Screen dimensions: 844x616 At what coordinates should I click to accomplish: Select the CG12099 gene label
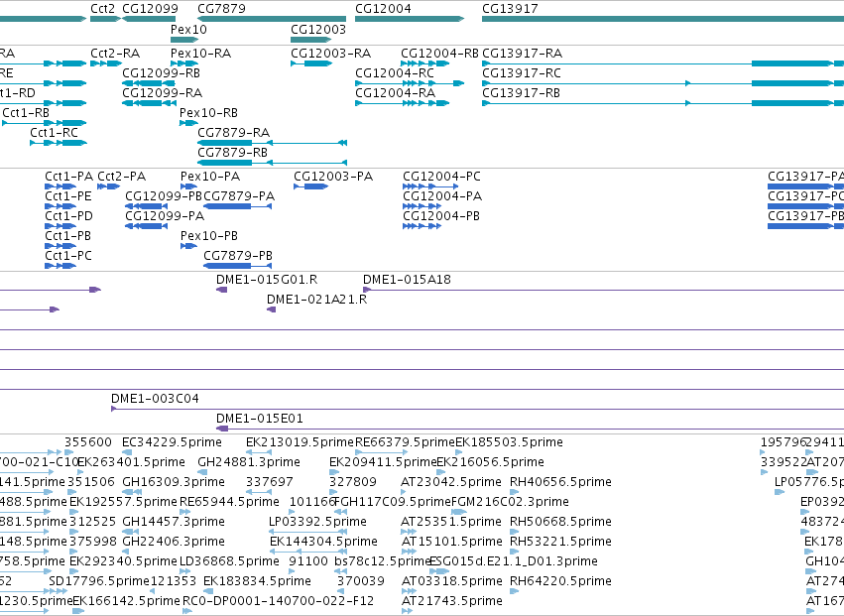click(x=150, y=9)
